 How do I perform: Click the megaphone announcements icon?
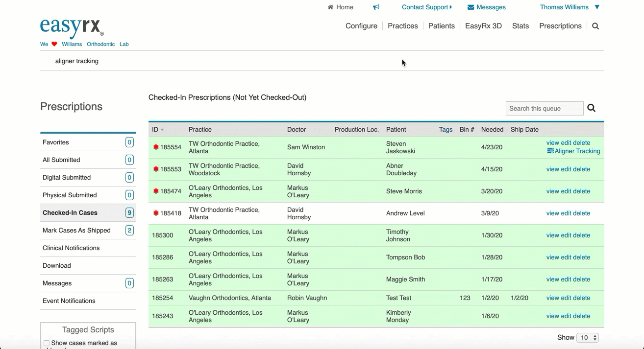point(376,7)
